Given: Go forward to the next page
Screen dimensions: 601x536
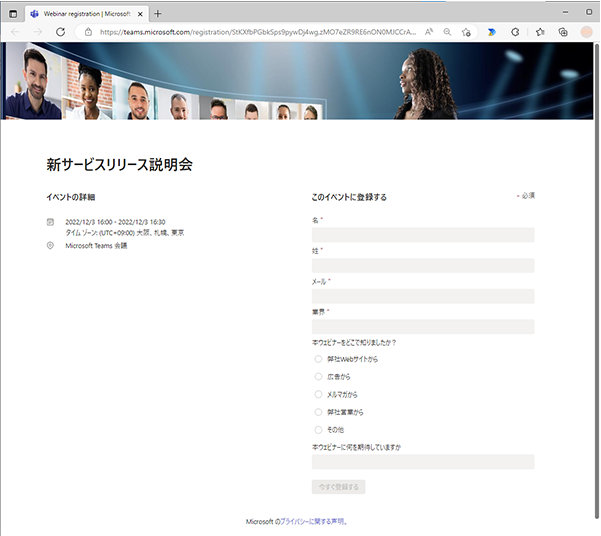Looking at the screenshot, I should 38,32.
